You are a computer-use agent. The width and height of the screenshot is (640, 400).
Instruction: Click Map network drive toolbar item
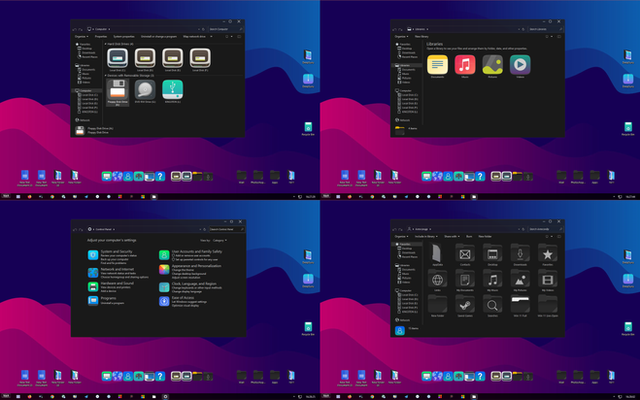[194, 36]
